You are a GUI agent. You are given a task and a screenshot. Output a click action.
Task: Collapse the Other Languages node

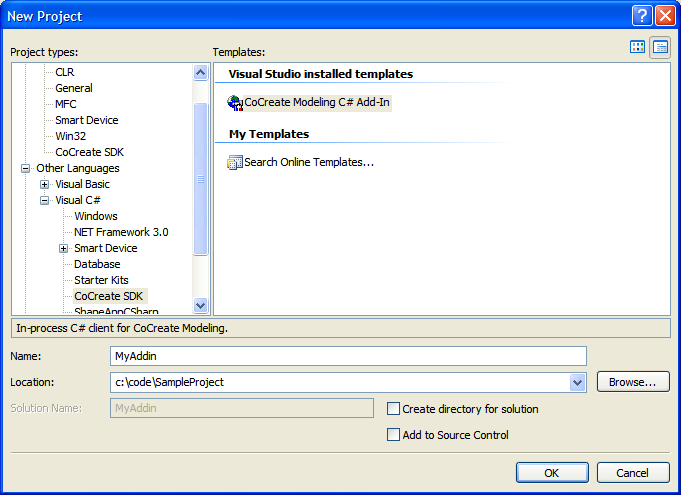click(26, 168)
